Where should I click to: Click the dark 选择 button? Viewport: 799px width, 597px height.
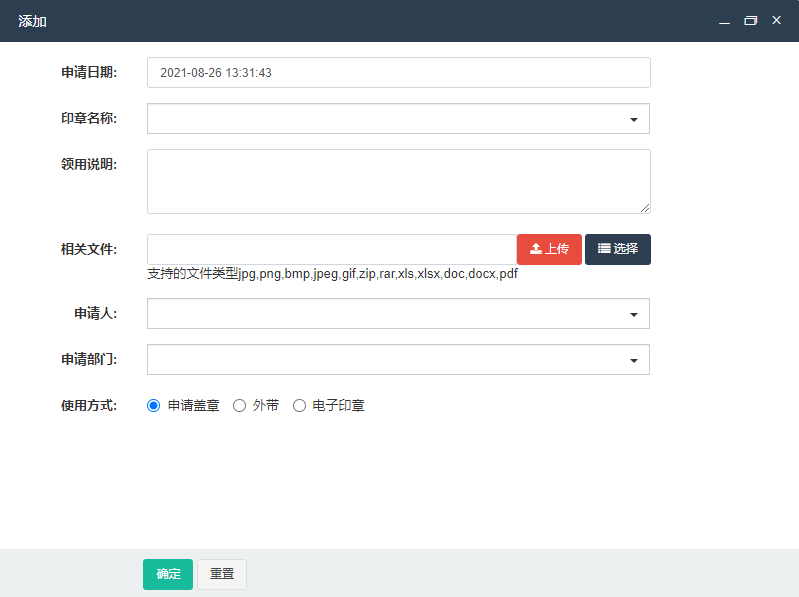(x=618, y=250)
